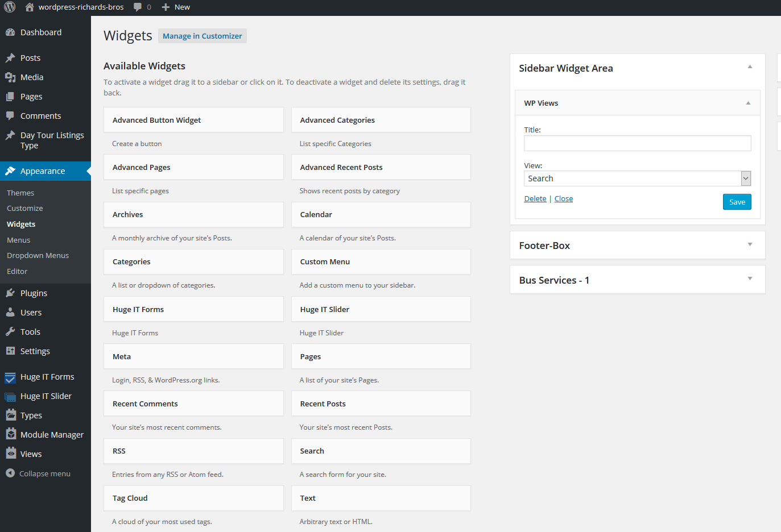Select the Custom Menu widget
This screenshot has height=532, width=781.
pos(381,261)
